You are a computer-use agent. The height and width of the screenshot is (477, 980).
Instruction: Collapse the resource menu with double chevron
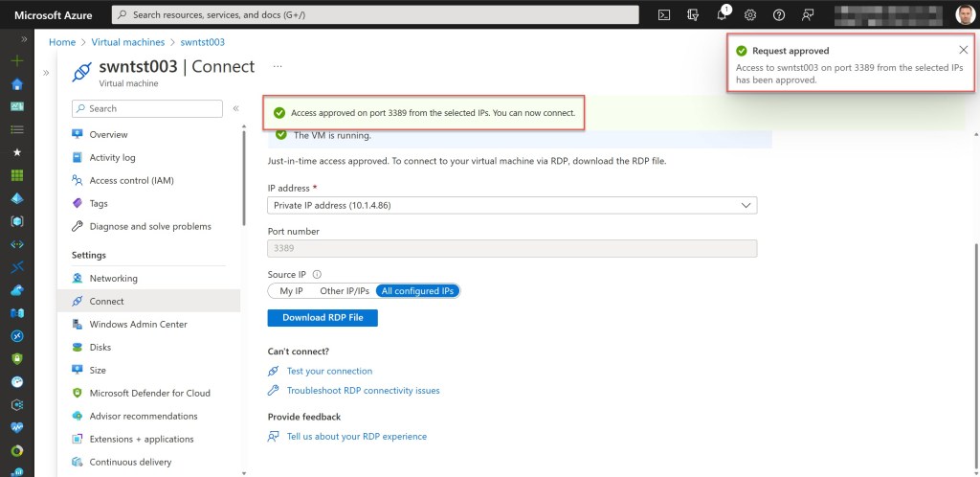[235, 108]
